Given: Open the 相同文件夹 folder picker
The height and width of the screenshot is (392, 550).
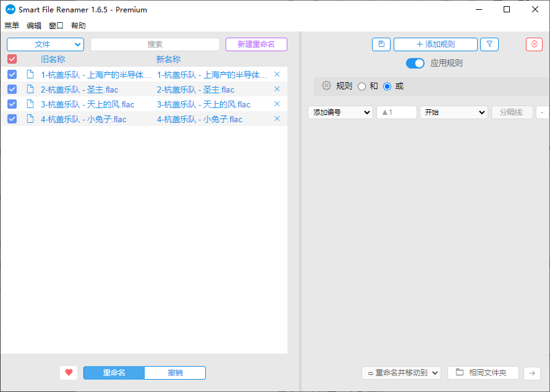Looking at the screenshot, I should pos(483,373).
